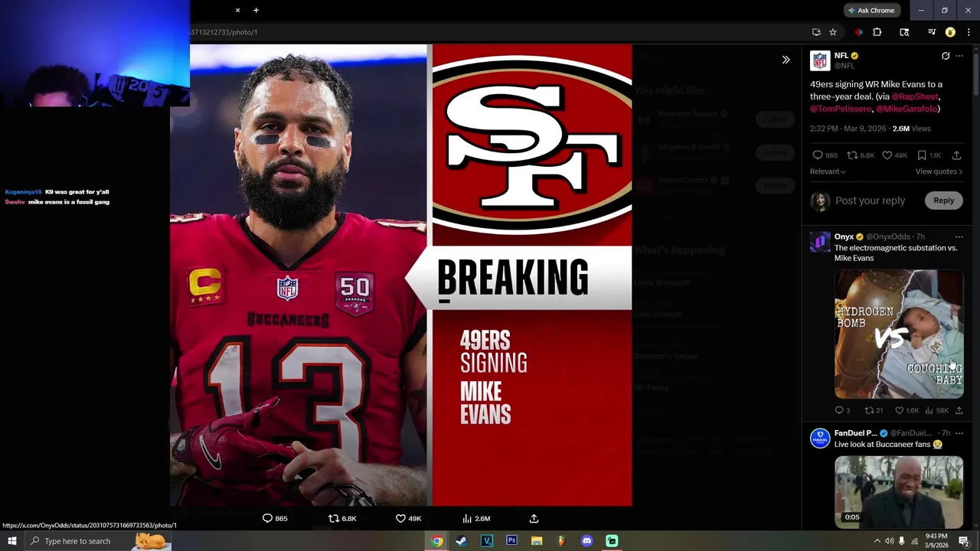View the Onyx tweet's 58K views analytics
980x551 pixels.
tap(929, 410)
